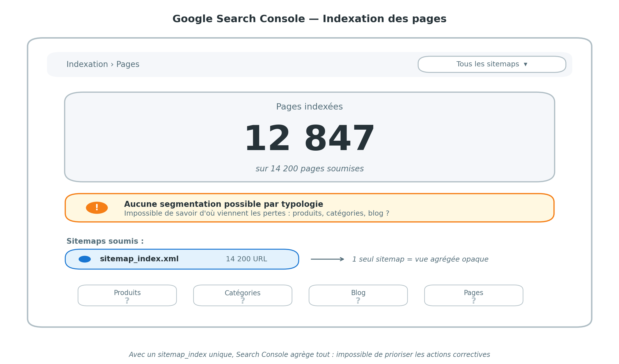Click the orange warning exclamation icon
The image size is (619, 364).
(x=97, y=208)
